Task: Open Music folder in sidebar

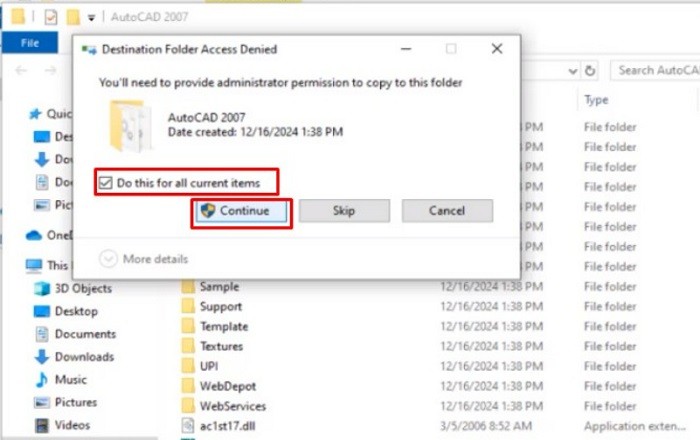Action: click(x=61, y=379)
